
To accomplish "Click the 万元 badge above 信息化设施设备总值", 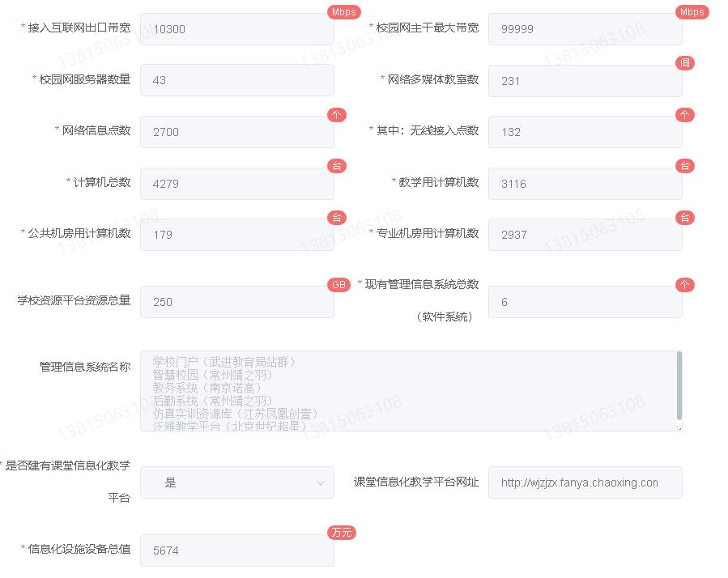I will (x=341, y=533).
